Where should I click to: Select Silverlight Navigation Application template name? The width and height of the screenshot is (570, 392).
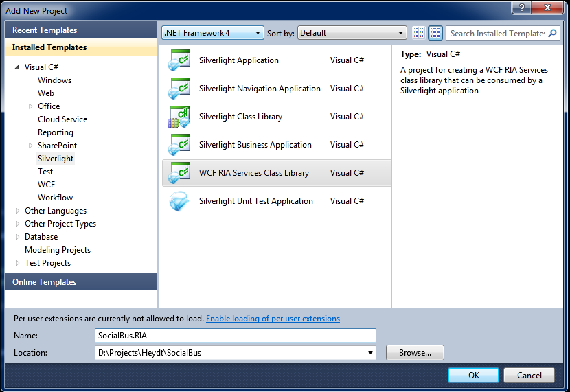pyautogui.click(x=260, y=89)
